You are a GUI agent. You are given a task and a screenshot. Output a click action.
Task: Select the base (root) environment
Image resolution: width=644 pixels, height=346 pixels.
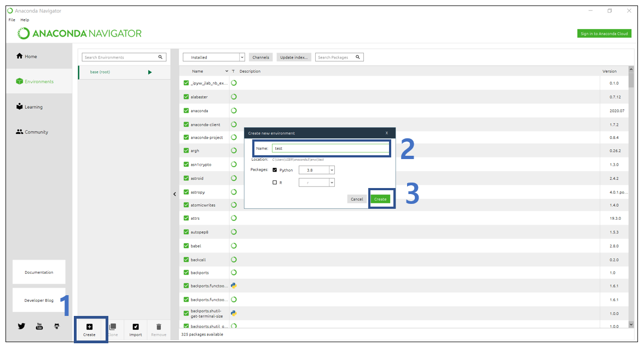[x=124, y=72]
